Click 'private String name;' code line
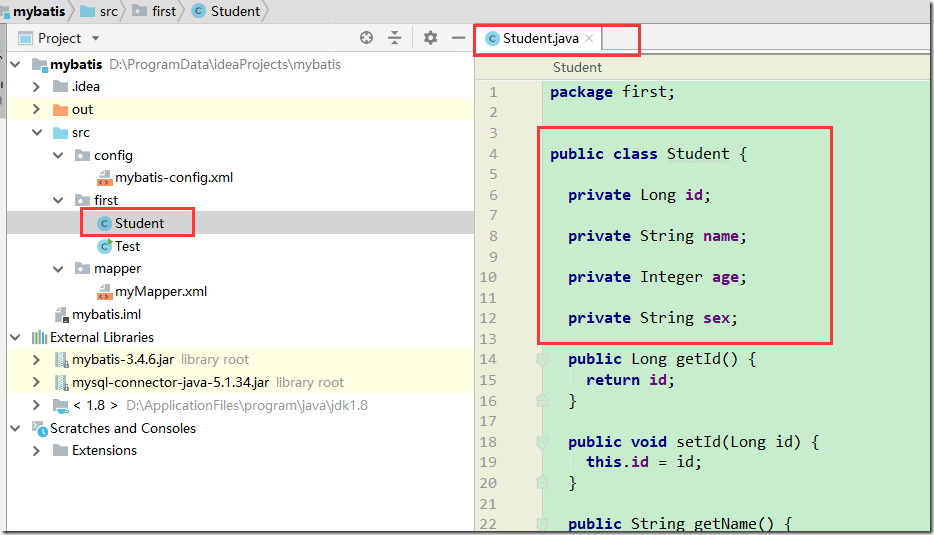 [657, 236]
